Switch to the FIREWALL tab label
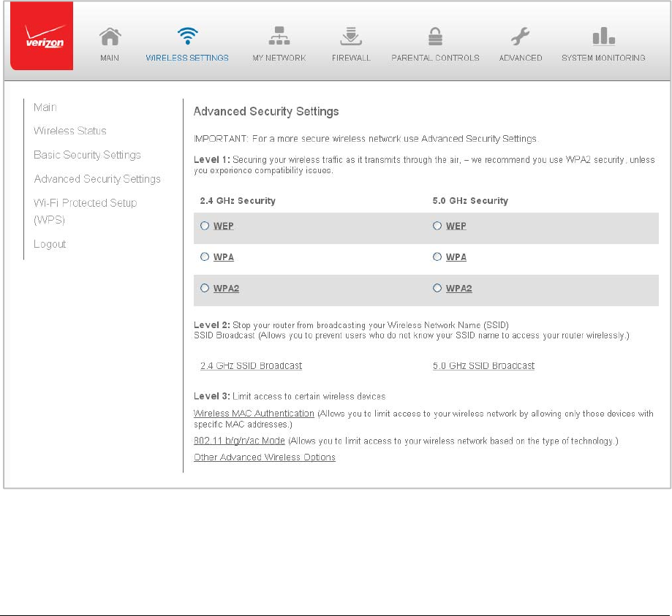Viewport: 672px width, 616px height. (351, 58)
